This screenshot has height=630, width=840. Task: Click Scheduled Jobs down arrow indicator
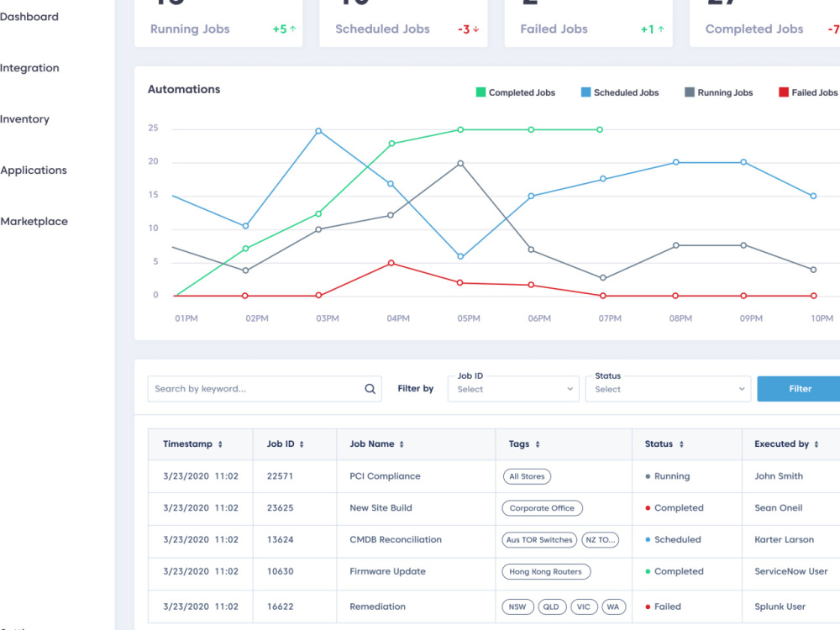[475, 29]
